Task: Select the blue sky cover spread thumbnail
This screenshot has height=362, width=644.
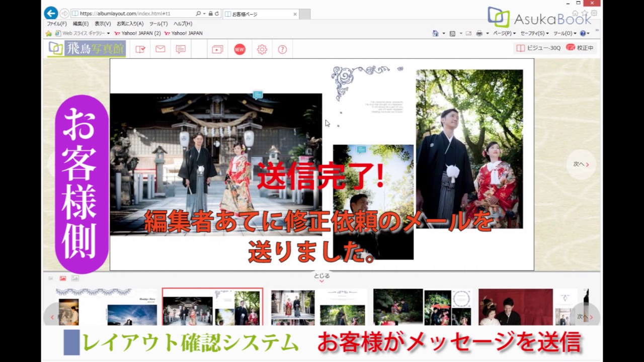Action: coord(107,307)
